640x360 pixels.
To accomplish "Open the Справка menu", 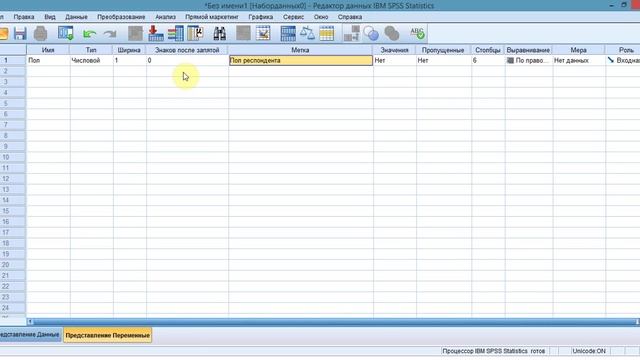I will click(350, 17).
